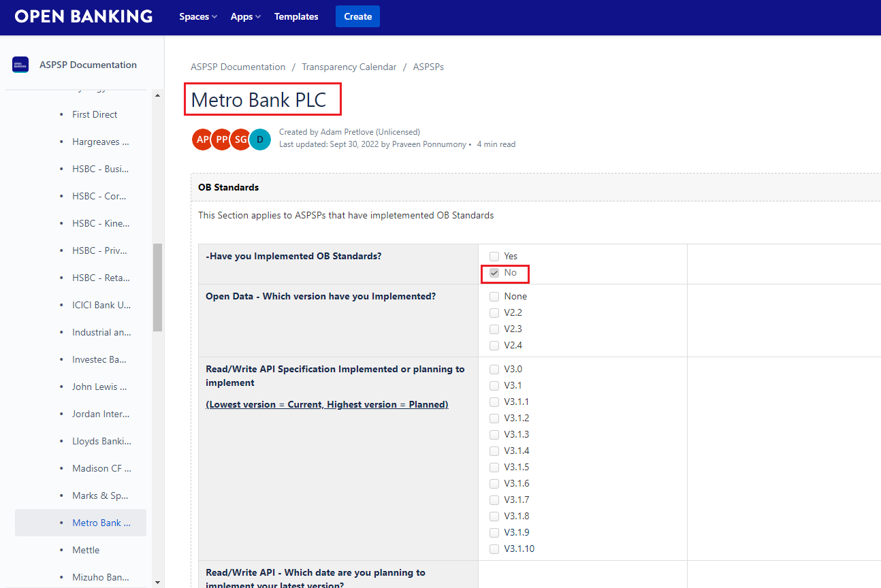
Task: Expand the Apps dropdown menu
Action: (246, 16)
